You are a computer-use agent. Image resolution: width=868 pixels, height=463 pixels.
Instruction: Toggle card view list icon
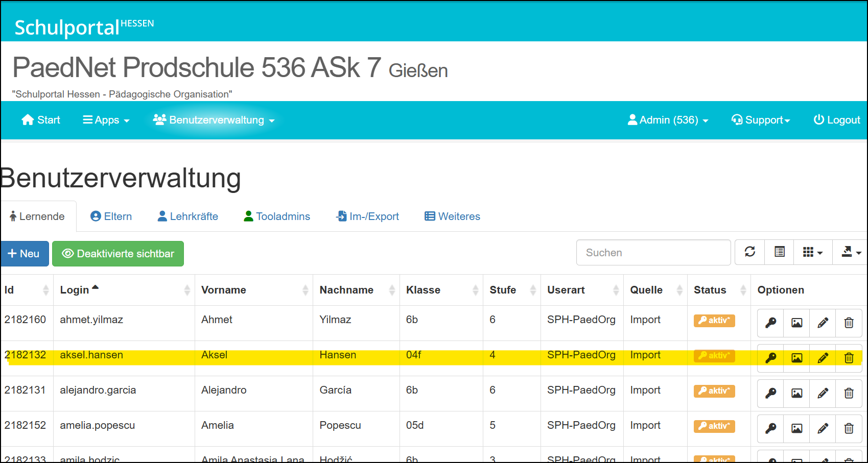pos(779,252)
